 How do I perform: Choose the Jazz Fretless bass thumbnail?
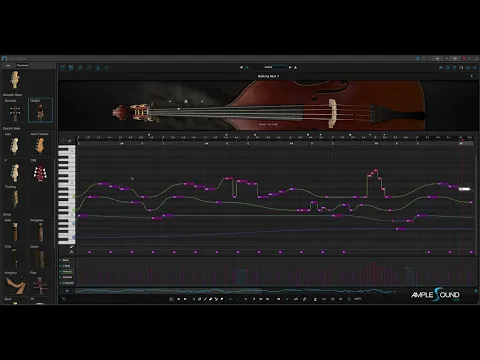(40, 145)
